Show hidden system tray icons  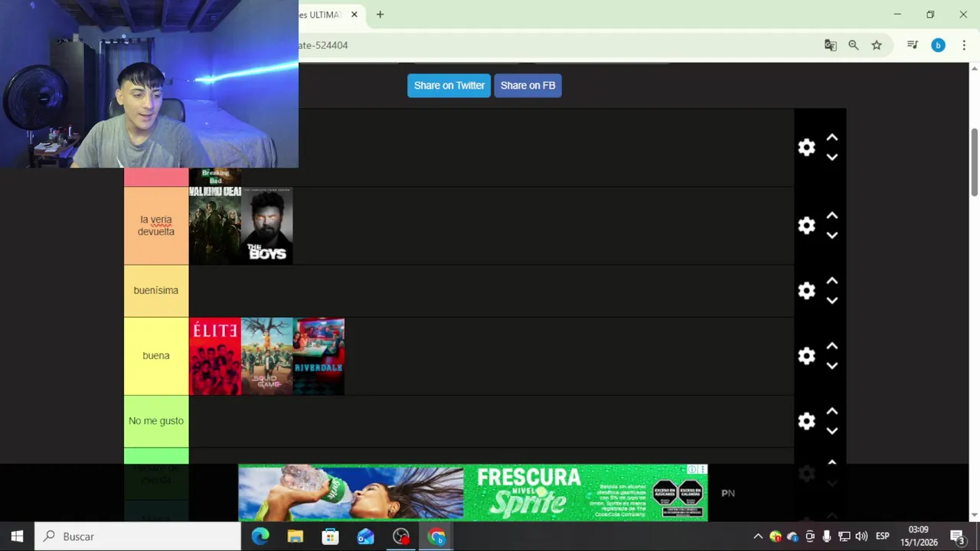(758, 536)
